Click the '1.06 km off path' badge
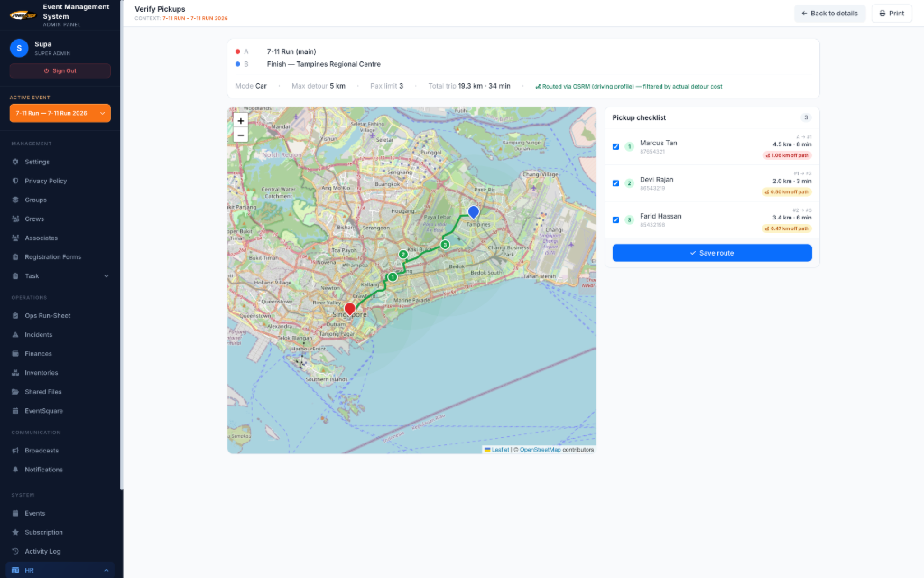 (x=787, y=155)
